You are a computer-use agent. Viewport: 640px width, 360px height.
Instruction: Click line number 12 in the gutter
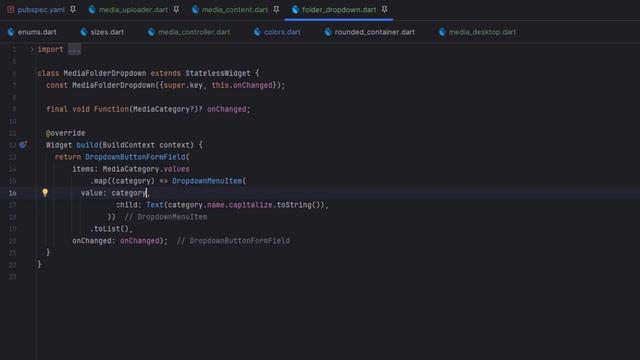tap(13, 145)
